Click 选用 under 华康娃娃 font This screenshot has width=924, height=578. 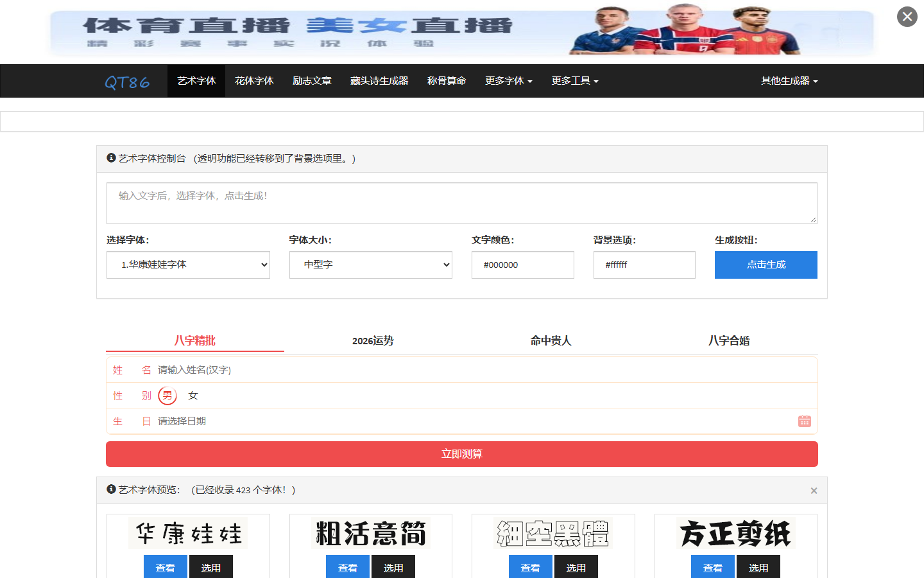click(x=211, y=567)
